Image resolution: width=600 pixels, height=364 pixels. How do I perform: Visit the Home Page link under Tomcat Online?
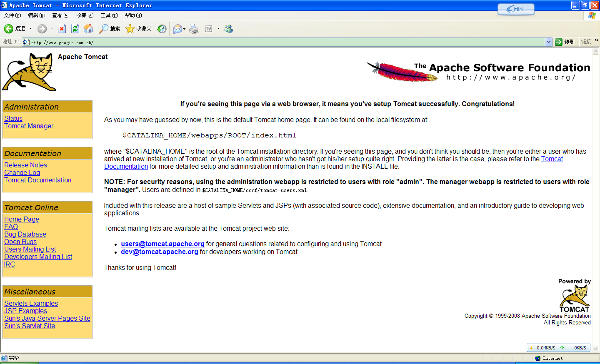pos(22,219)
